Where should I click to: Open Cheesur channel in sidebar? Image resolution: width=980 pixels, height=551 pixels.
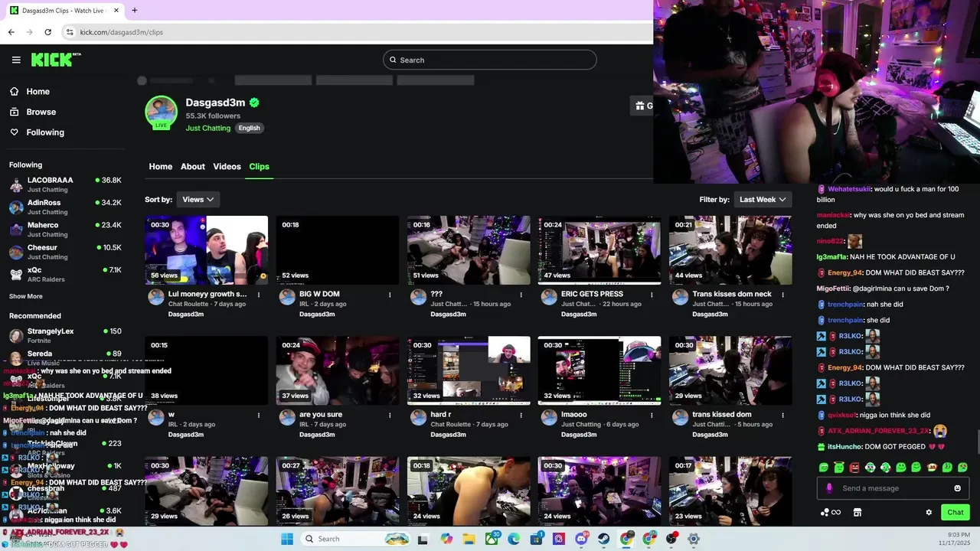click(65, 252)
